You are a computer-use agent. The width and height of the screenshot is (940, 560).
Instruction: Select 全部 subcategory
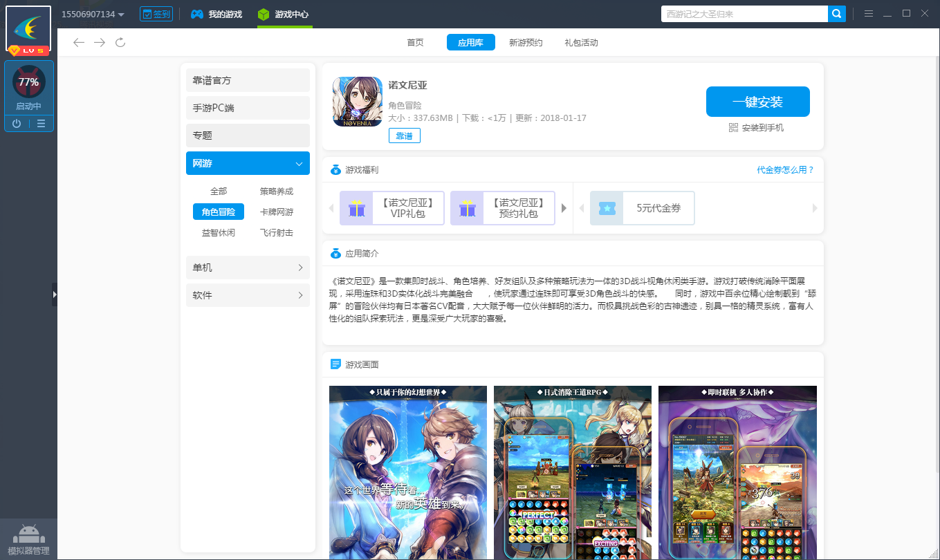219,192
